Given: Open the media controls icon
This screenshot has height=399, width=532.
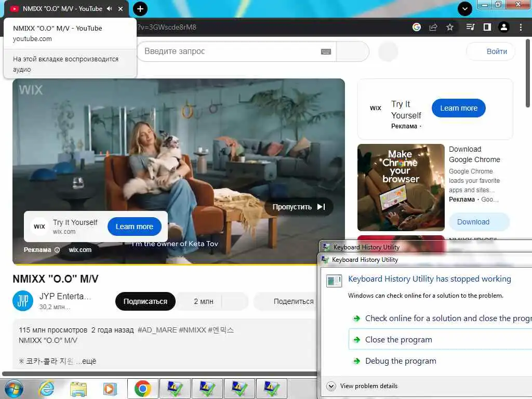Looking at the screenshot, I should pos(470,27).
